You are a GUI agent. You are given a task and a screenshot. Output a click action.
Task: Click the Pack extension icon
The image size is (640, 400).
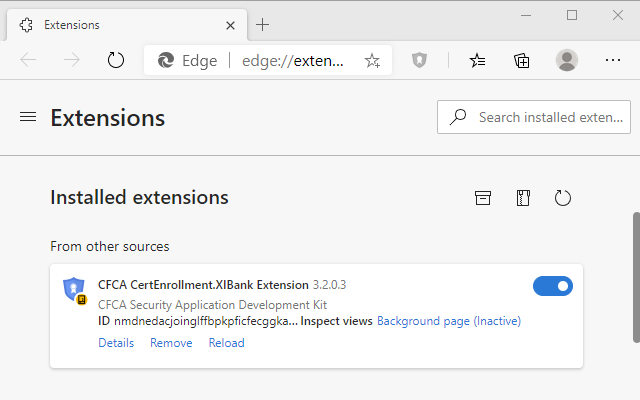click(x=523, y=198)
